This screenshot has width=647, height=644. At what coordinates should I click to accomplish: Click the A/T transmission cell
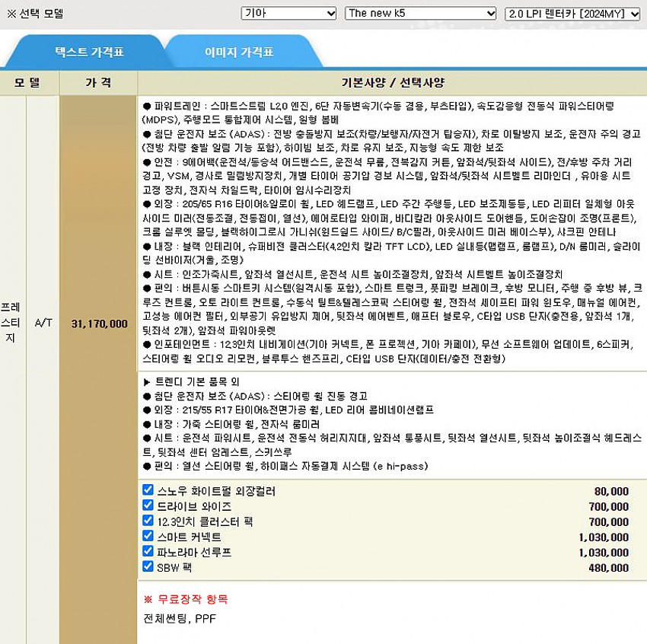(x=43, y=324)
